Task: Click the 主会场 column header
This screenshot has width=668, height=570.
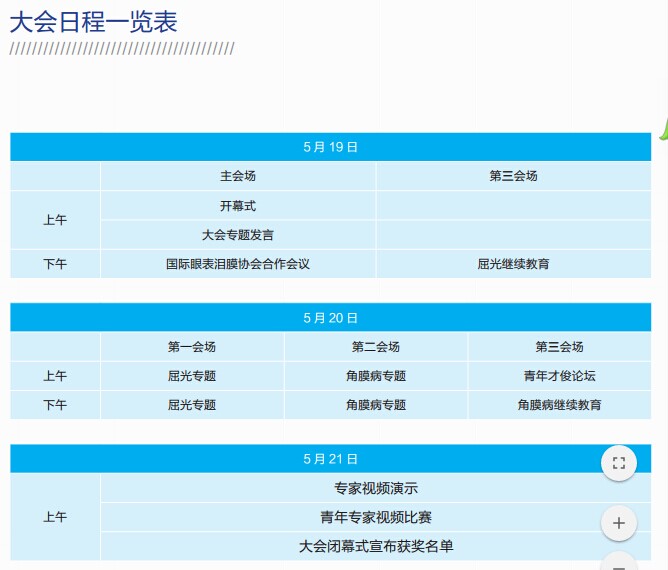Action: 238,176
